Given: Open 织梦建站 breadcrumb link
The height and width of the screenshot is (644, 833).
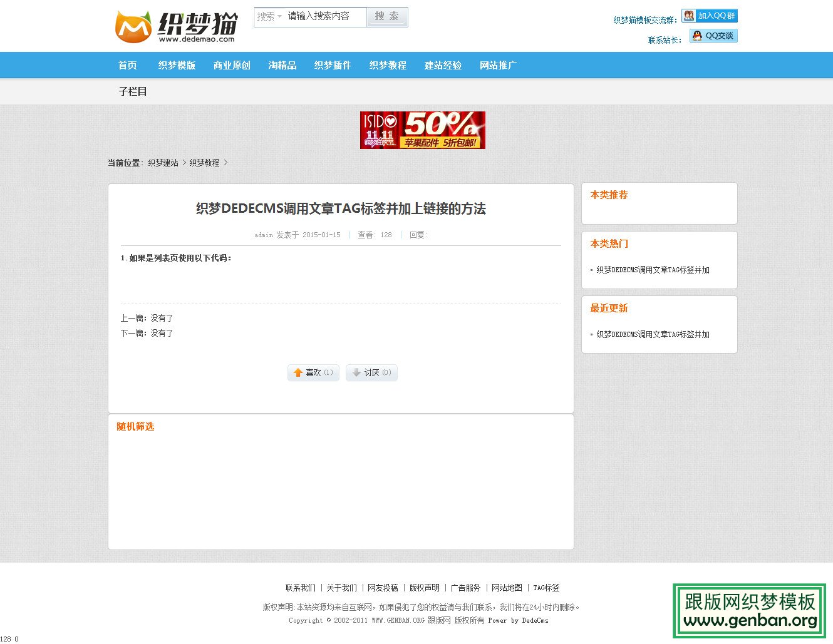Looking at the screenshot, I should click(x=162, y=162).
